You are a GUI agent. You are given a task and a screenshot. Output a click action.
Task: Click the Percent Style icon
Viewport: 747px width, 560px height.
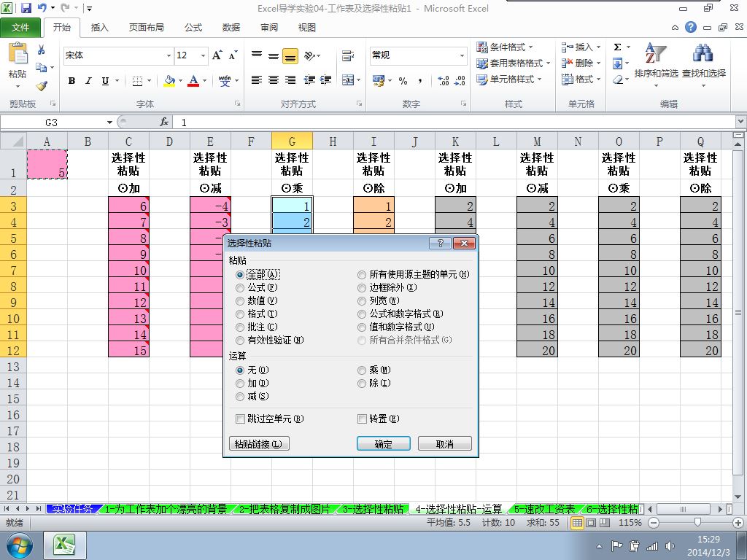[403, 80]
